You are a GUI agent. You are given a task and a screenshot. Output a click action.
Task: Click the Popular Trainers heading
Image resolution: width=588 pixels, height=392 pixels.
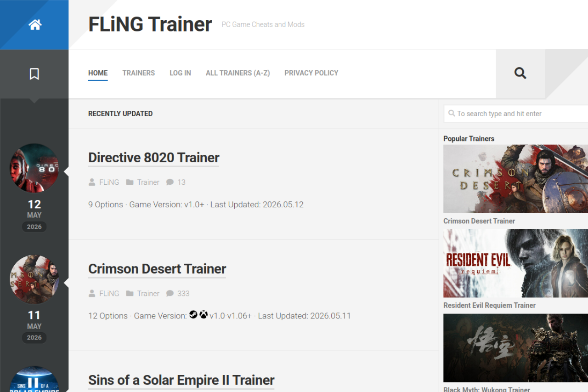pos(469,138)
